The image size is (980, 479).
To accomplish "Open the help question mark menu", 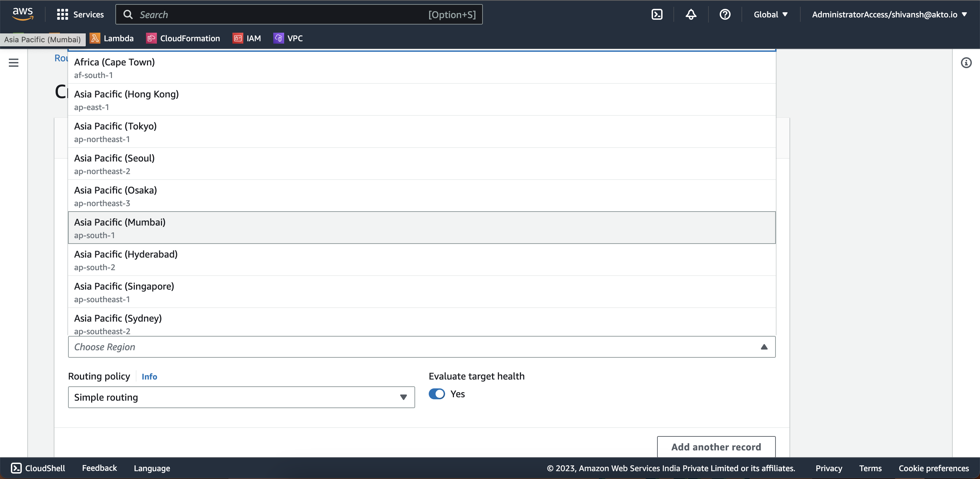I will coord(725,14).
